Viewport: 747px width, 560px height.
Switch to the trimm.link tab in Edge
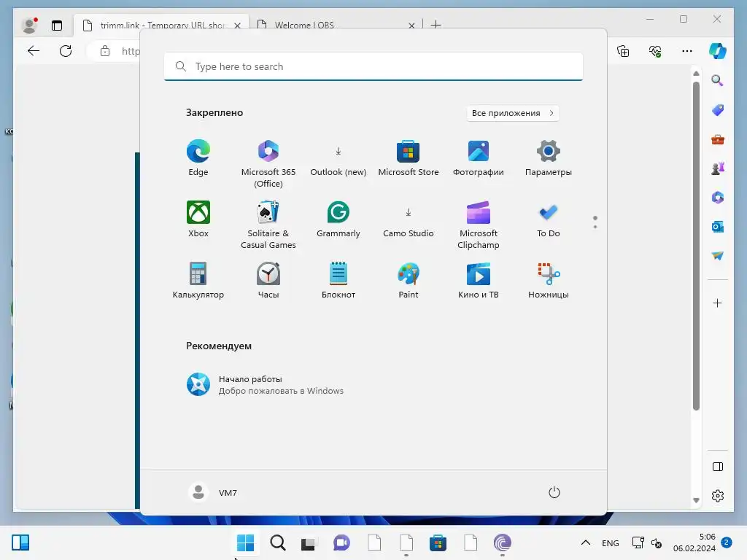[x=162, y=25]
